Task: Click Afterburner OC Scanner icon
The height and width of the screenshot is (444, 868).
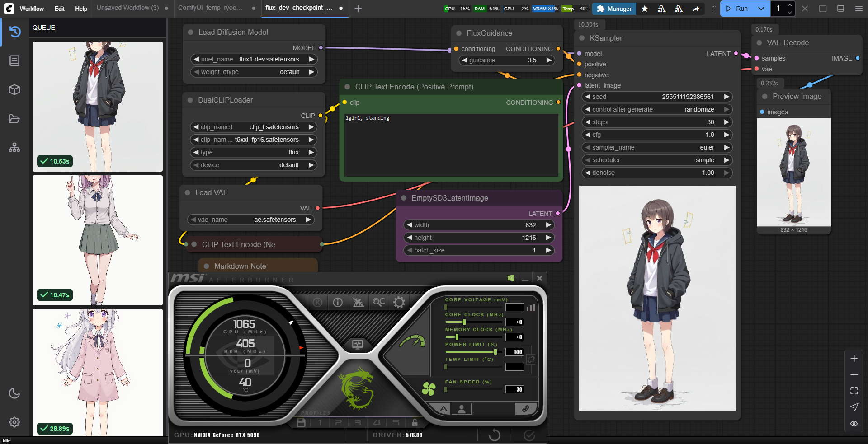Action: 379,302
